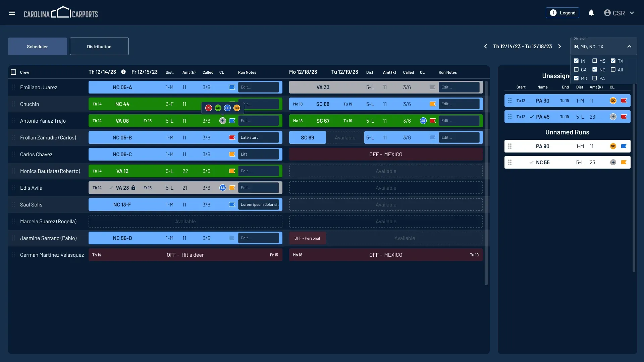Check the All divisions checkbox

613,69
